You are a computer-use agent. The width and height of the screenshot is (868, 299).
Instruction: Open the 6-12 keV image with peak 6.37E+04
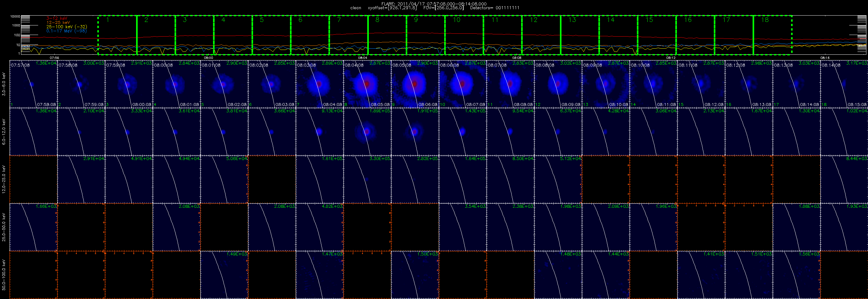[x=558, y=132]
